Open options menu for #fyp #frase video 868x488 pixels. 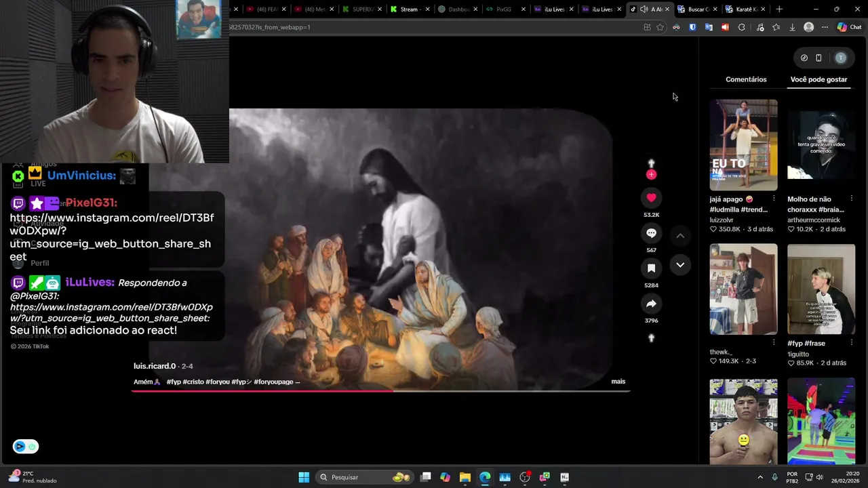coord(852,343)
